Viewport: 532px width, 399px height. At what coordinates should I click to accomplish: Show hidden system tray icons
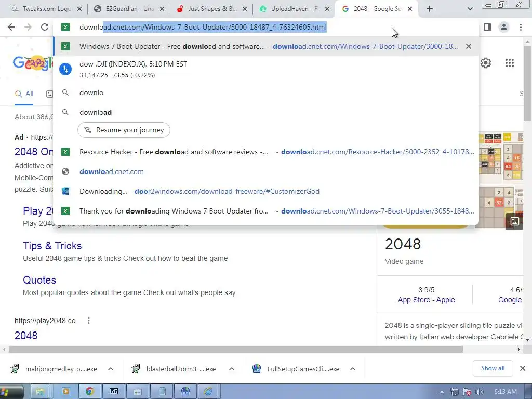click(442, 392)
